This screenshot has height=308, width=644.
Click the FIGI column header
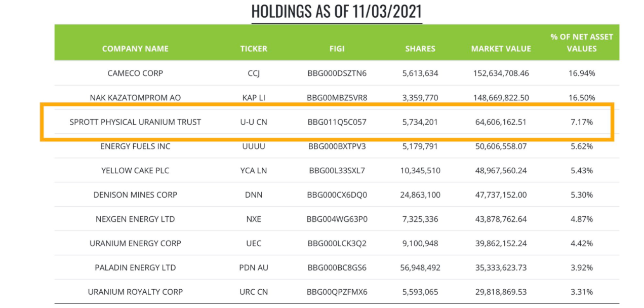337,49
